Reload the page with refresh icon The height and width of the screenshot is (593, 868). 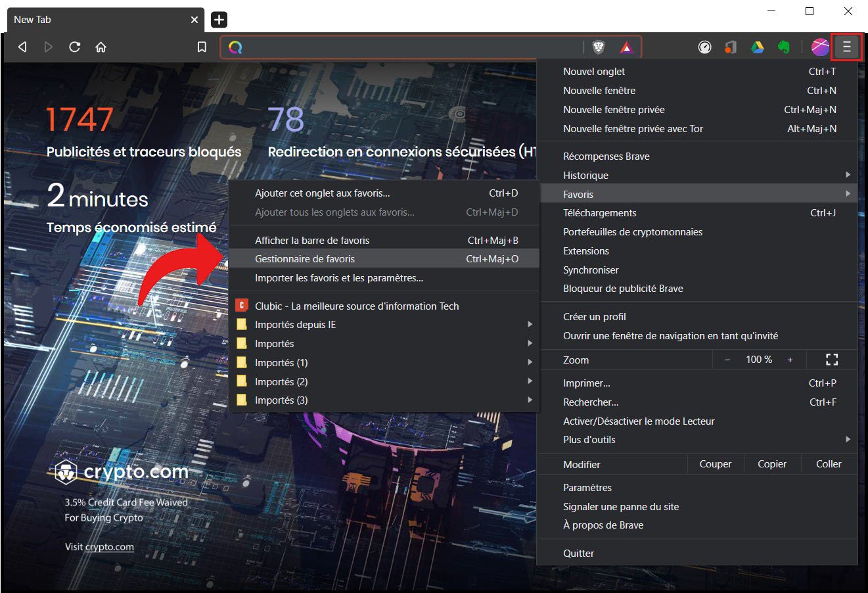[74, 47]
